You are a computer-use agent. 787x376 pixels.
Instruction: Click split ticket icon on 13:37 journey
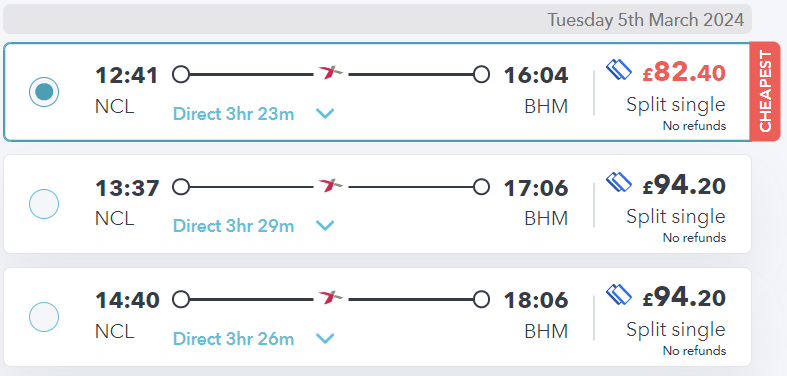[x=618, y=182]
